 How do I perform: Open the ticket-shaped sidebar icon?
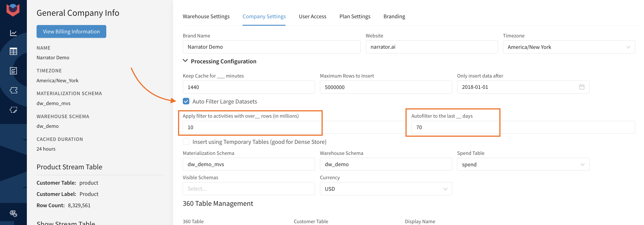pos(13,90)
